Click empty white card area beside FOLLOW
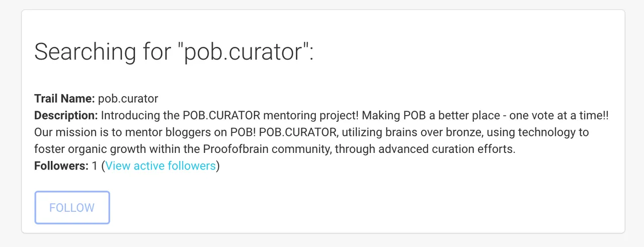The width and height of the screenshot is (644, 247). point(352,207)
